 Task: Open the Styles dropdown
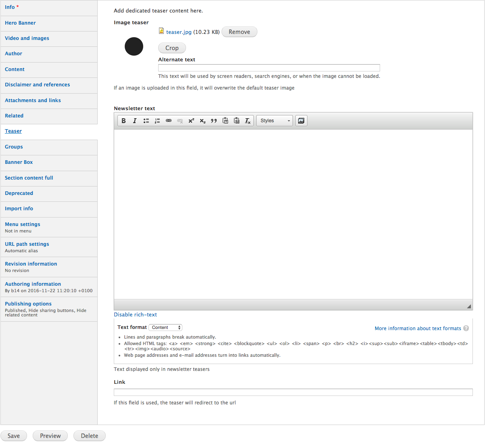(x=275, y=121)
